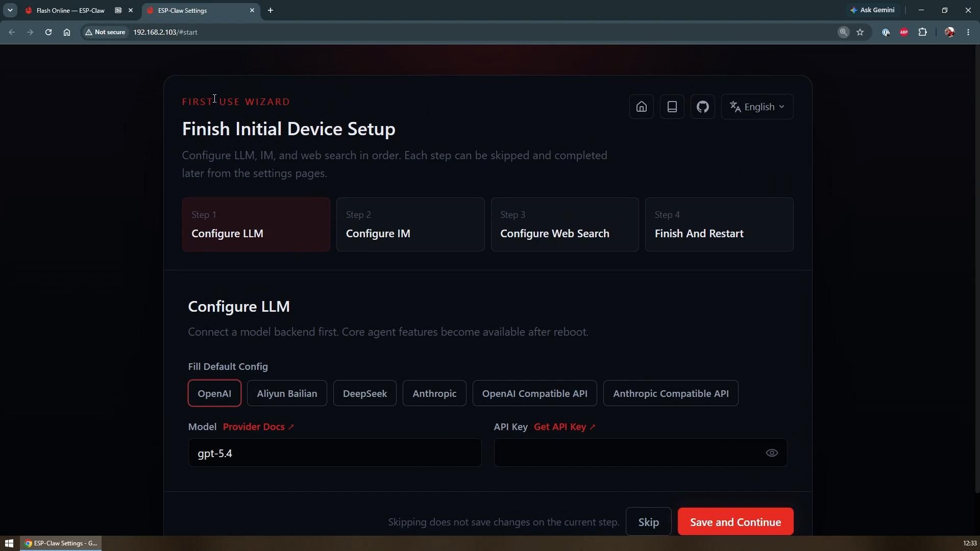Open the extension icon left of ABP
Image resolution: width=980 pixels, height=551 pixels.
click(886, 32)
